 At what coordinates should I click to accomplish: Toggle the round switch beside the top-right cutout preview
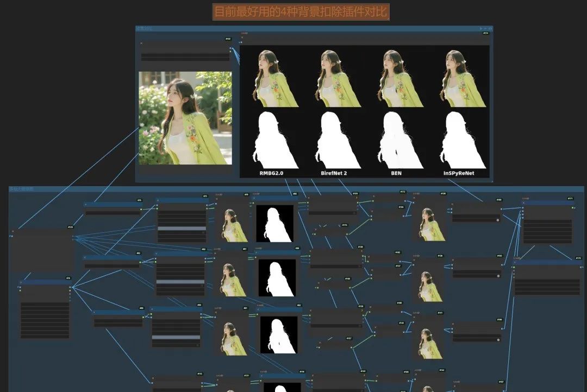coord(498,220)
